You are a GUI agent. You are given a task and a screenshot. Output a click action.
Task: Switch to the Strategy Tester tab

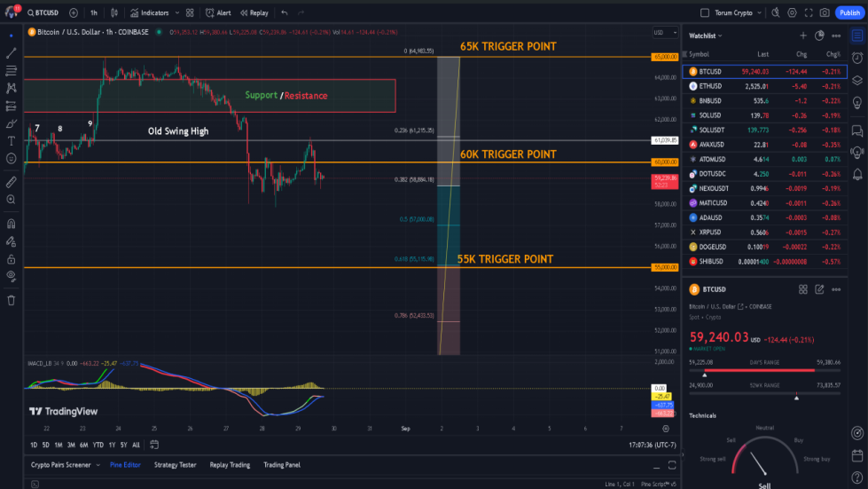pyautogui.click(x=175, y=465)
